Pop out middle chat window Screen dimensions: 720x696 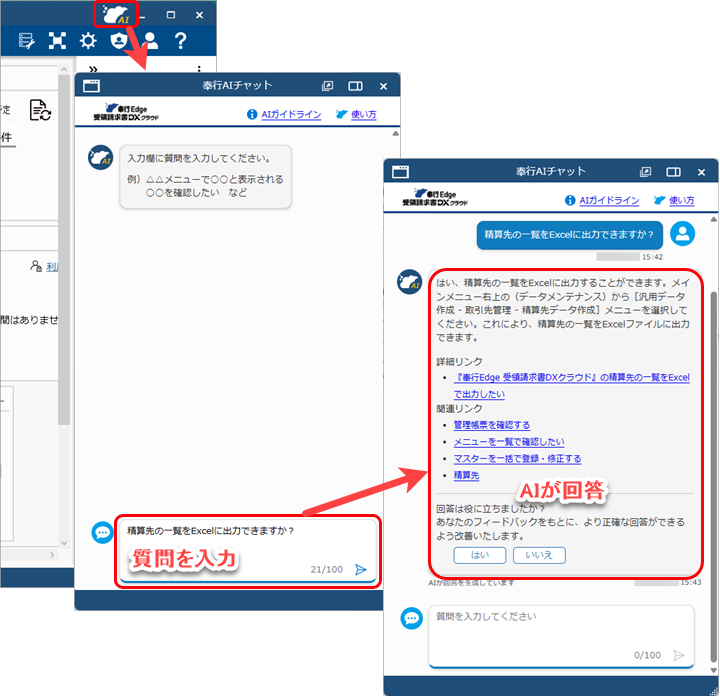327,86
